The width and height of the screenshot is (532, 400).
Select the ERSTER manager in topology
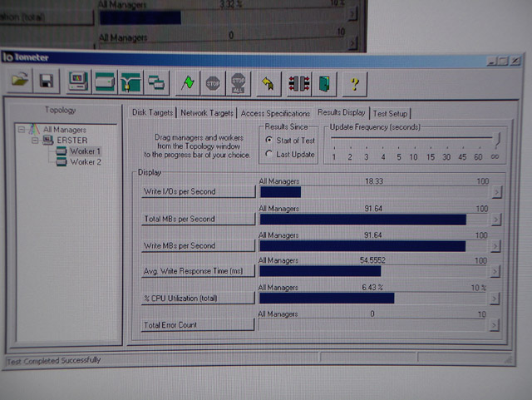[x=72, y=141]
